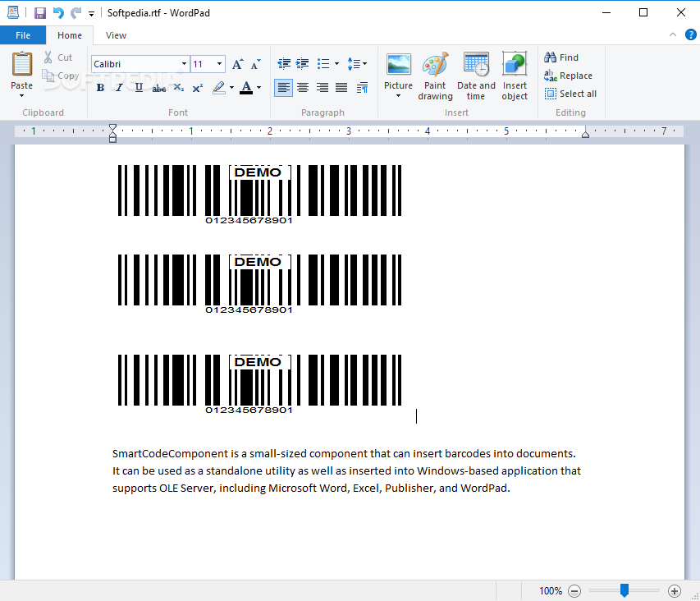Grow the font size

point(237,64)
